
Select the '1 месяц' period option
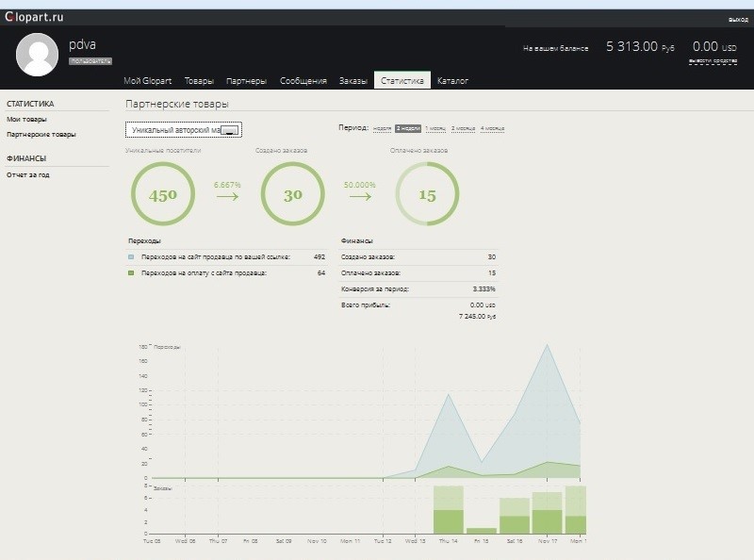click(434, 127)
